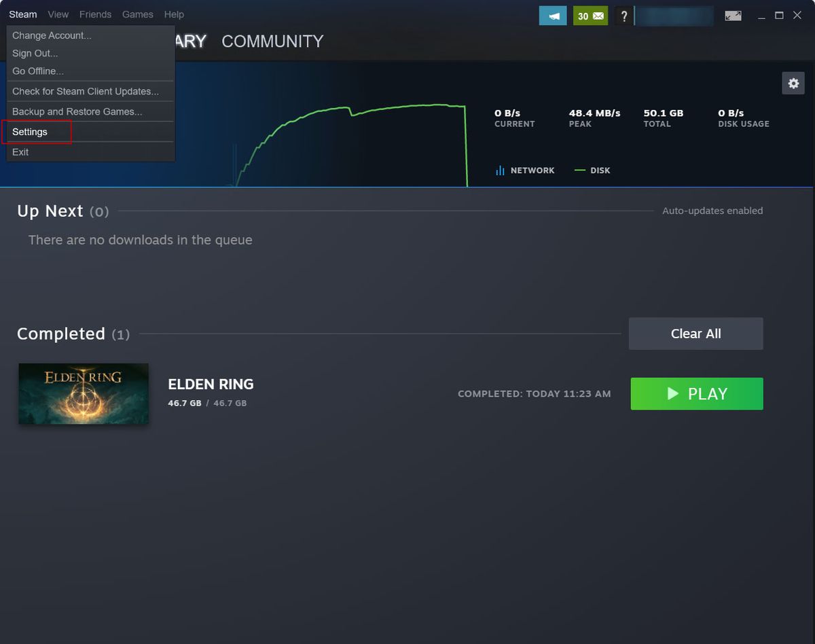
Task: Open the Friends menu
Action: 95,14
